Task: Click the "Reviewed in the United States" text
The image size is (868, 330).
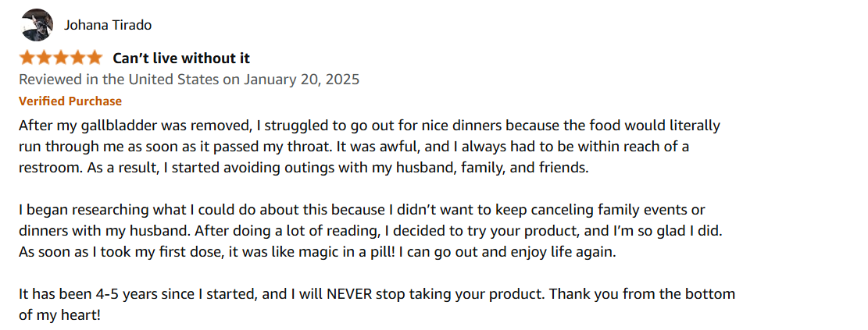Action: (x=119, y=80)
